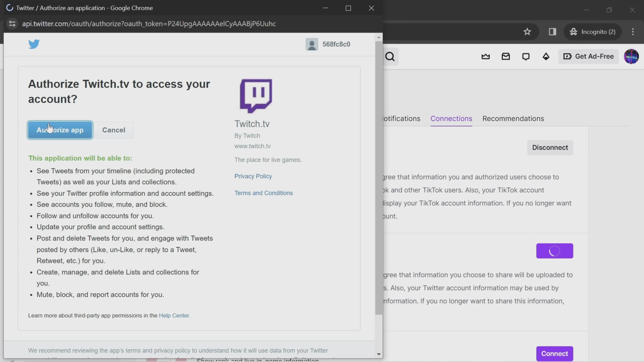The height and width of the screenshot is (362, 644).
Task: Click the Disconnect button for TikTok
Action: 550,147
